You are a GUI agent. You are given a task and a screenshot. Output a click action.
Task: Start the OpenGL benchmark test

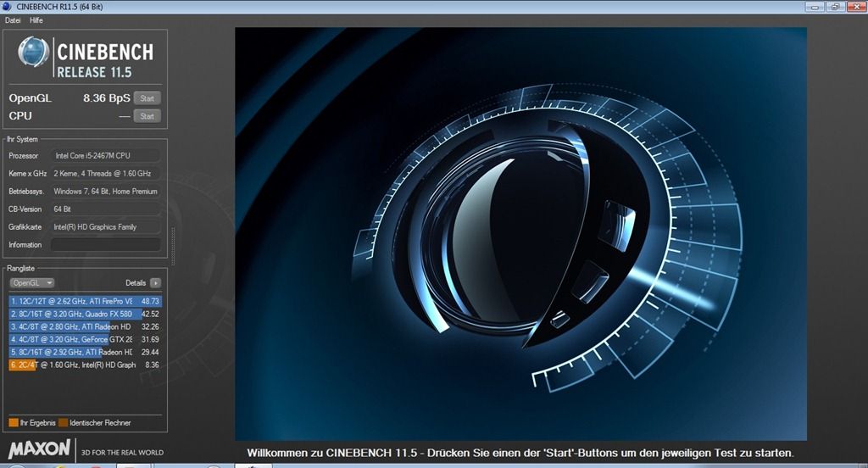tap(147, 98)
